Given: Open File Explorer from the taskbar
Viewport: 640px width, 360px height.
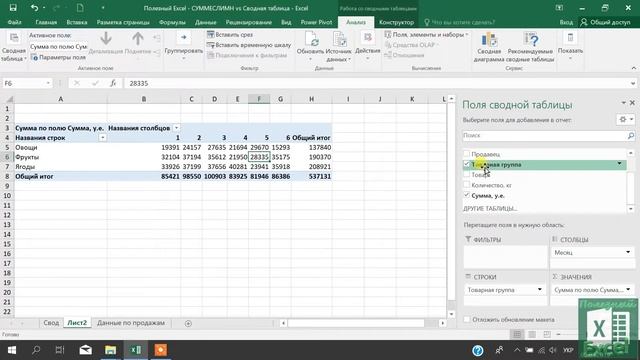Looking at the screenshot, I should (110, 350).
